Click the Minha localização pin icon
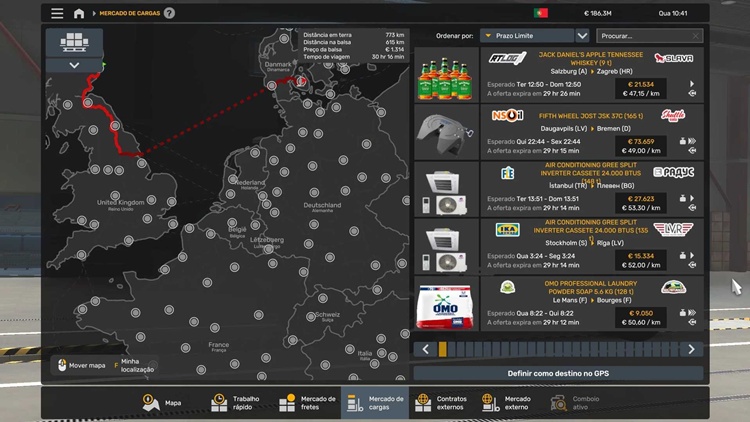This screenshot has height=422, width=750. [x=116, y=365]
